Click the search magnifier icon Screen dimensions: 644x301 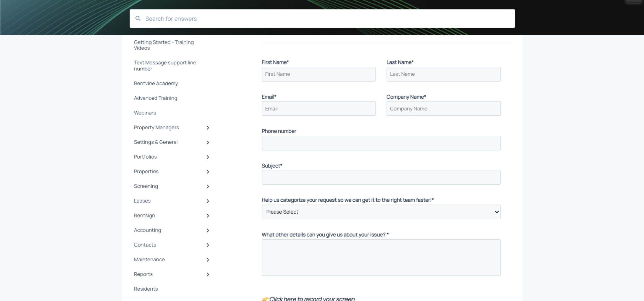138,19
